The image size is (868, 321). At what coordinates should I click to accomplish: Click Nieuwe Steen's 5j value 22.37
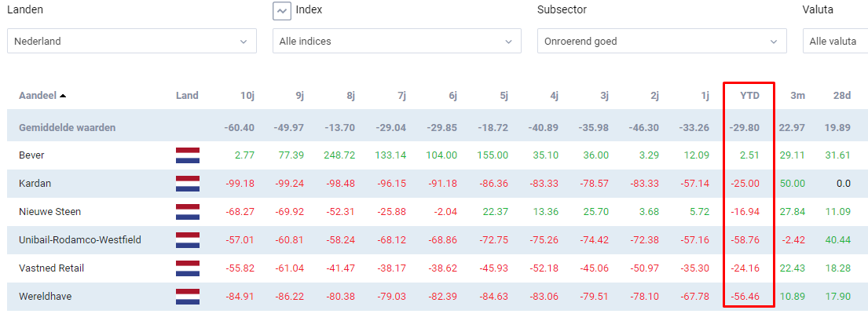click(496, 212)
